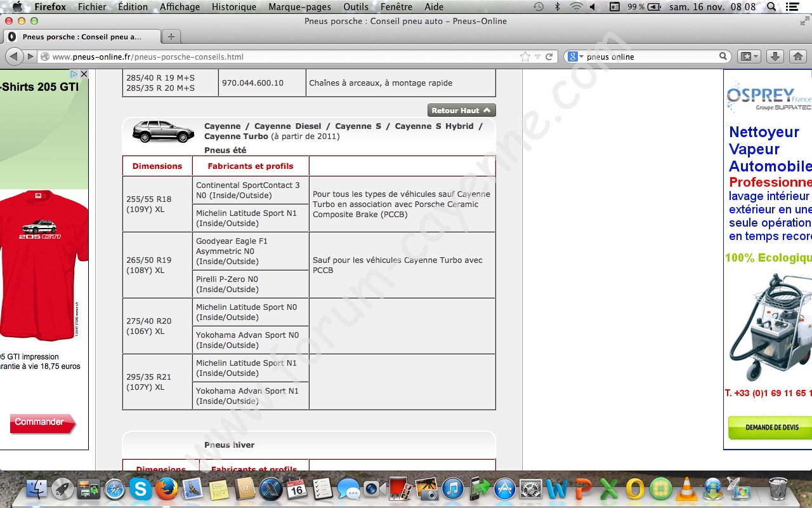
Task: Launch VLC from the dock
Action: tap(686, 489)
